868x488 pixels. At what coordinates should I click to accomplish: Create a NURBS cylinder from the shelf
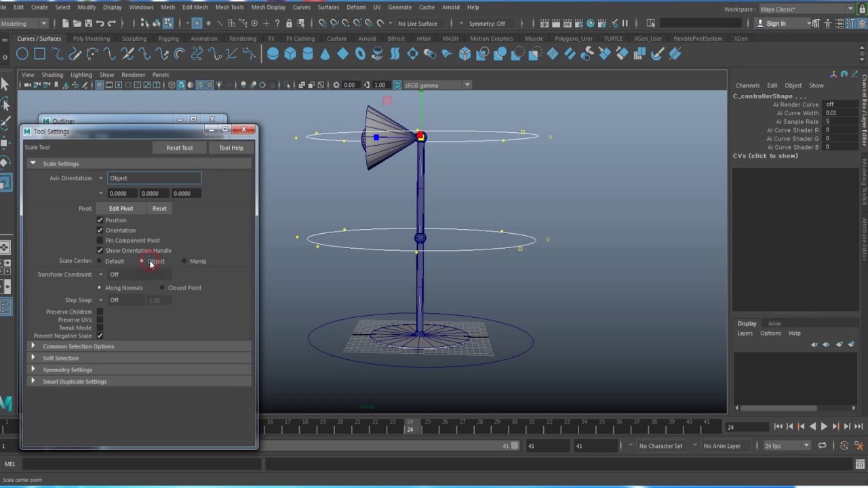coord(308,54)
